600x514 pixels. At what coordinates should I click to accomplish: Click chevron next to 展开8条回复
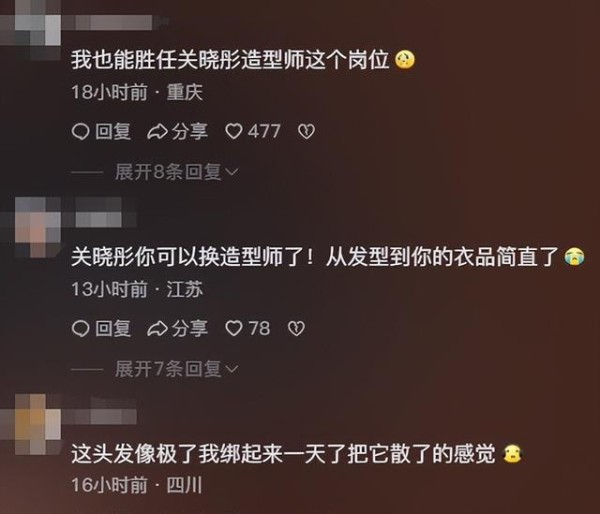point(232,173)
